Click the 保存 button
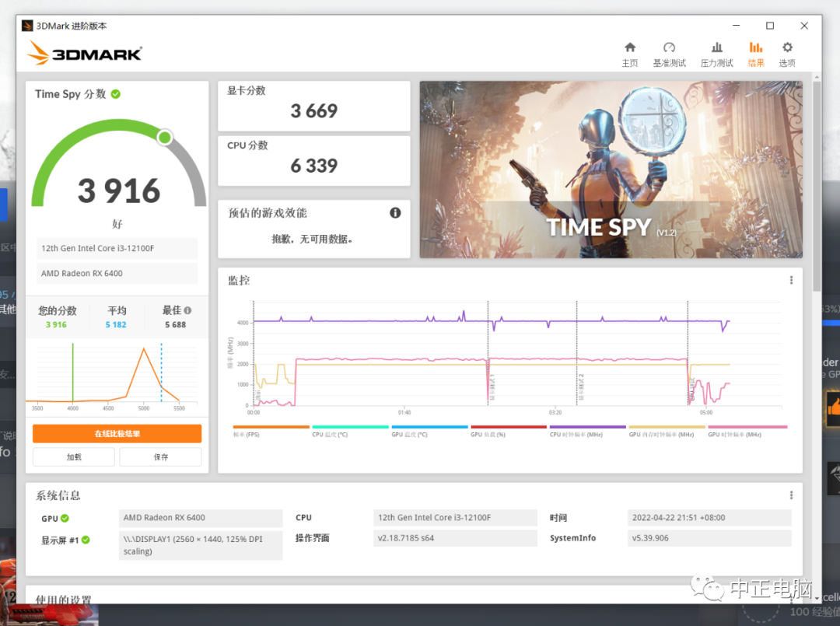Screen dimensions: 840x626 tap(161, 456)
